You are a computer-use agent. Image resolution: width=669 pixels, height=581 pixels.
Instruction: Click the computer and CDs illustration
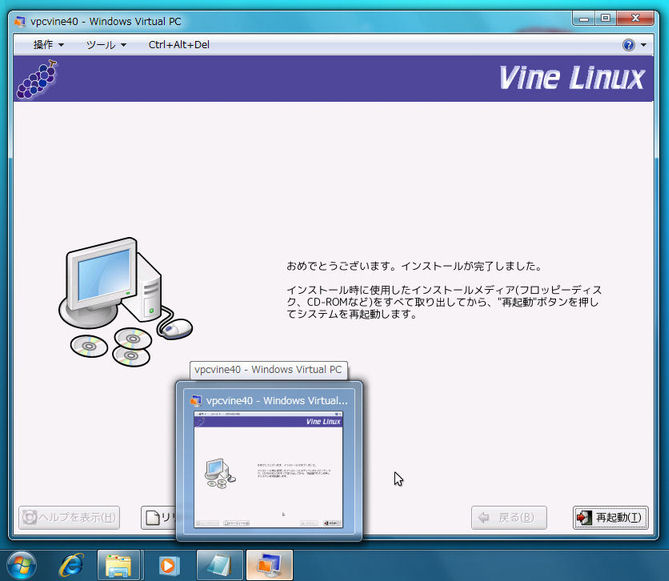click(125, 302)
